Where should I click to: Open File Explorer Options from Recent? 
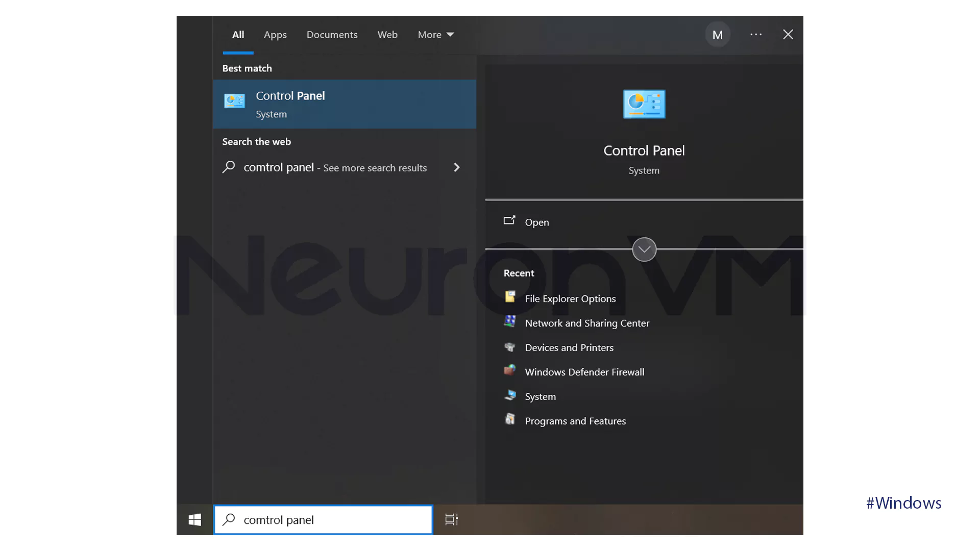point(570,298)
